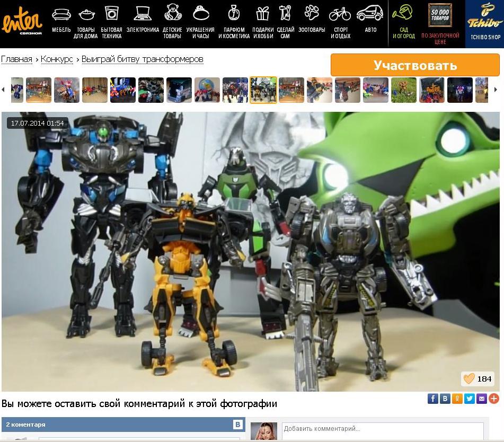This screenshot has height=442, width=504.
Task: Focus the Добавить комментарий input field
Action: [x=383, y=431]
